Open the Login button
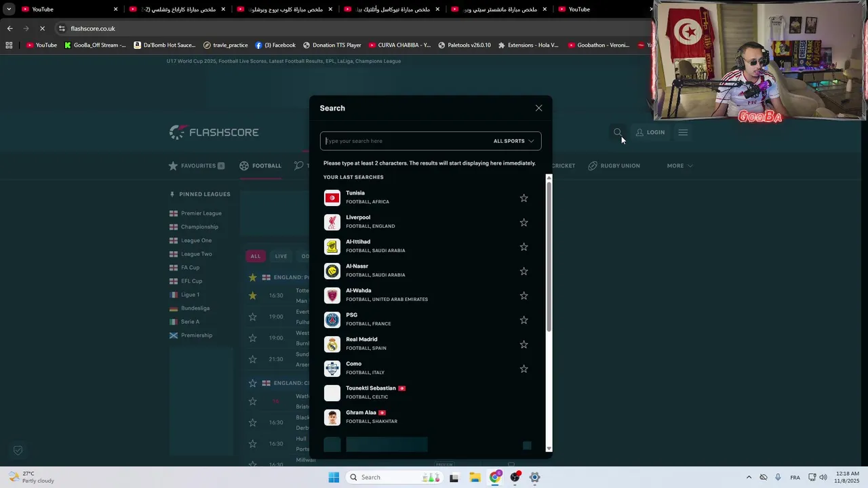This screenshot has width=868, height=488. 650,132
